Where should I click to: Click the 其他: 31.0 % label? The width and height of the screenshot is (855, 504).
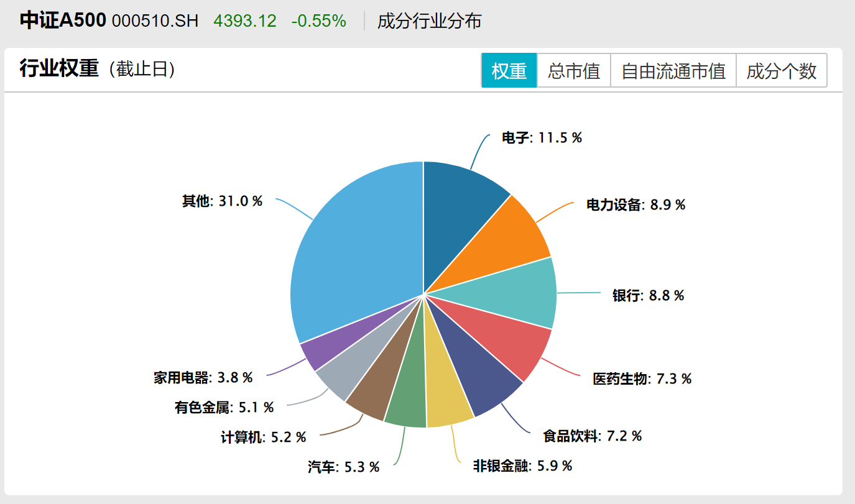pyautogui.click(x=222, y=201)
